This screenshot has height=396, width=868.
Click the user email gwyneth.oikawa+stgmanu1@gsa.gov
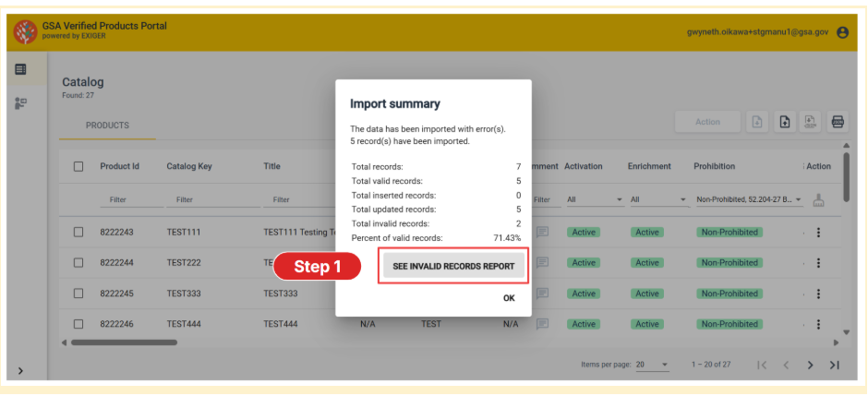(757, 32)
